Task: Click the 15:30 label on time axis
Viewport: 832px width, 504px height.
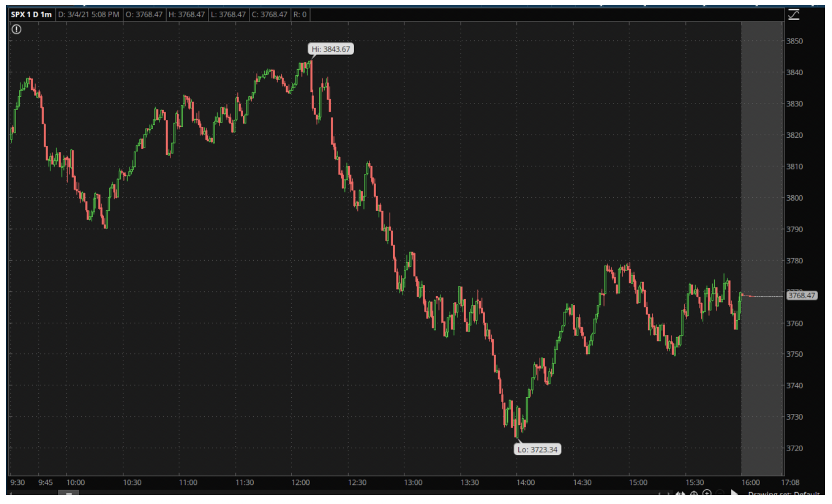Action: [695, 482]
